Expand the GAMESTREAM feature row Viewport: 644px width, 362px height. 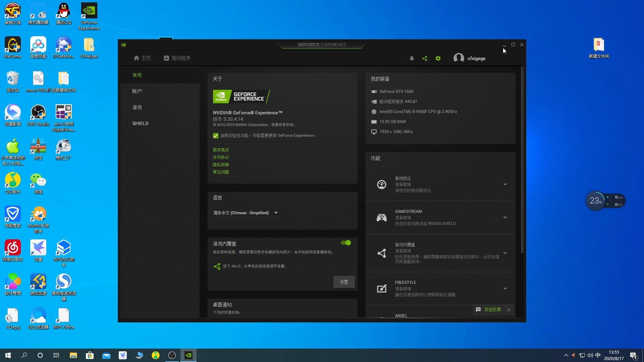click(x=505, y=218)
